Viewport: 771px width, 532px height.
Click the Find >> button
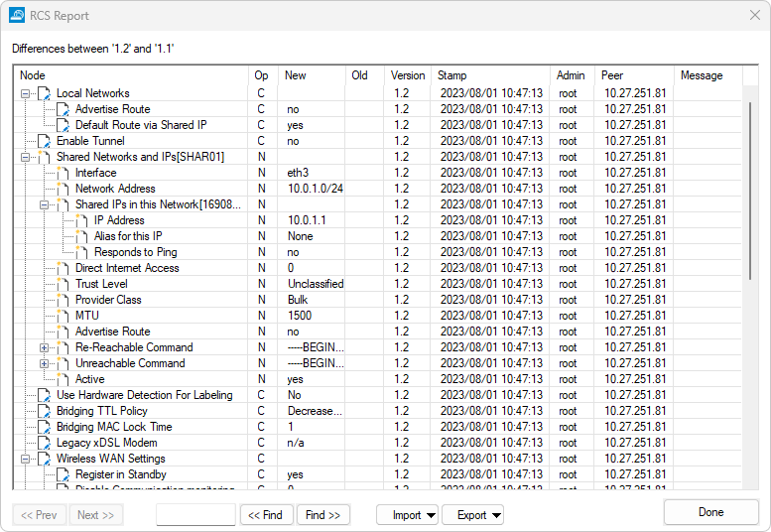(x=323, y=515)
